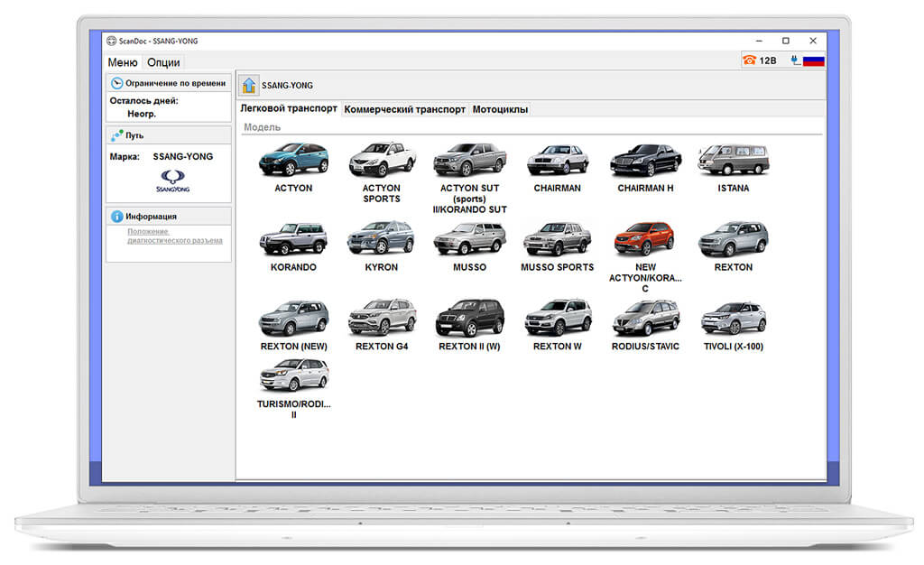Viewport: 924px width, 565px height.
Task: Maximize the ScanDoc window
Action: pyautogui.click(x=786, y=41)
